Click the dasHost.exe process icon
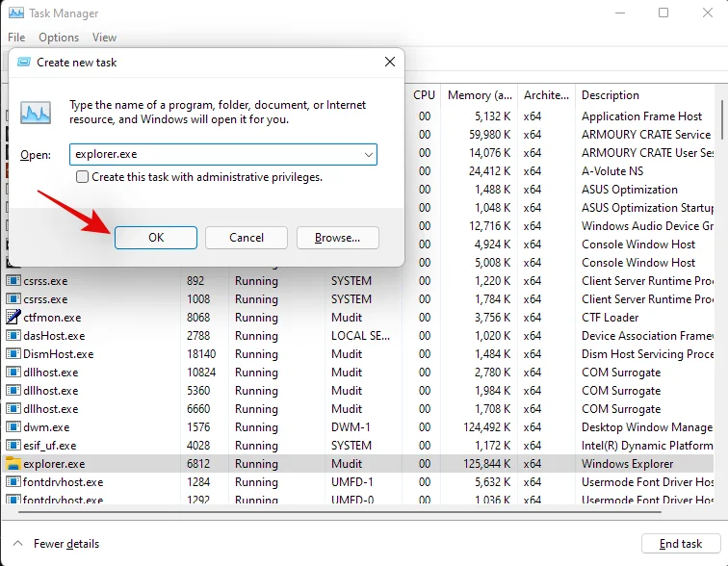Image resolution: width=728 pixels, height=566 pixels. coord(13,336)
